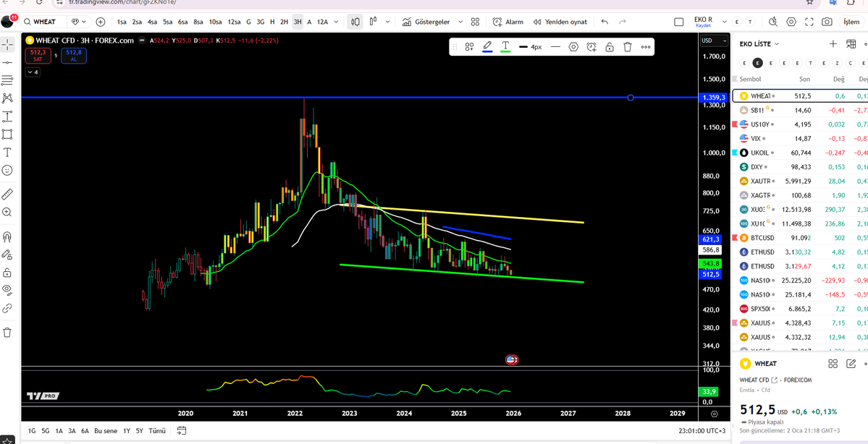Open the Göstergeler indicators menu
This screenshot has height=444, width=868.
click(427, 22)
